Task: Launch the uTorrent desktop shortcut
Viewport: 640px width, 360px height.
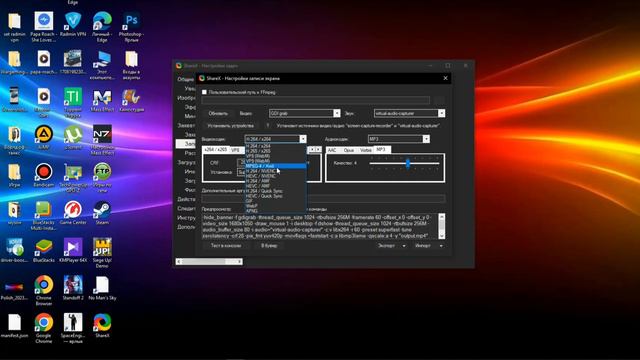Action: pos(73,135)
